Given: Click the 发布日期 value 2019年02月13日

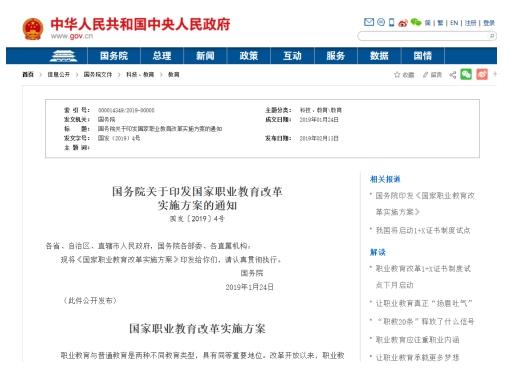Looking at the screenshot, I should (319, 138).
